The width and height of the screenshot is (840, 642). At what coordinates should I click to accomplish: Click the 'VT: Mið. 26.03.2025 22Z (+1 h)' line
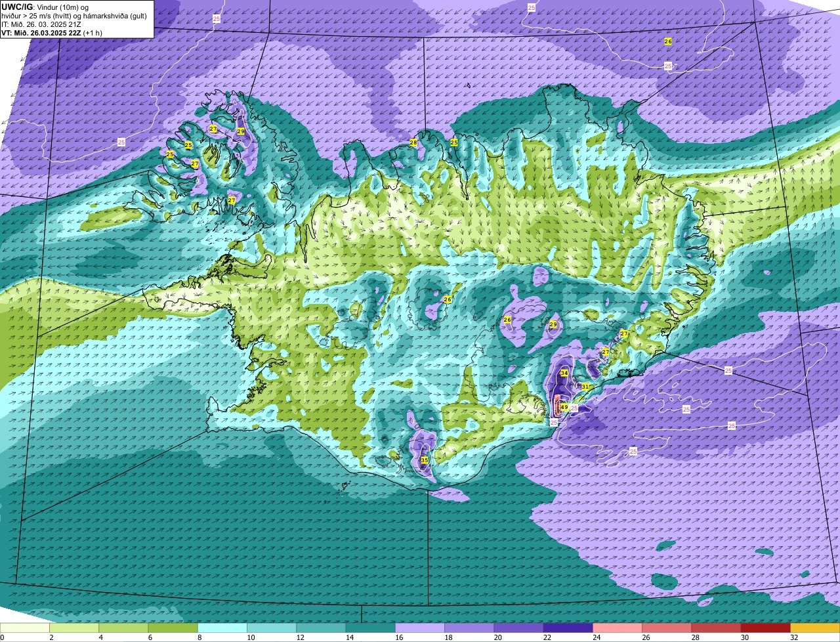[51, 32]
